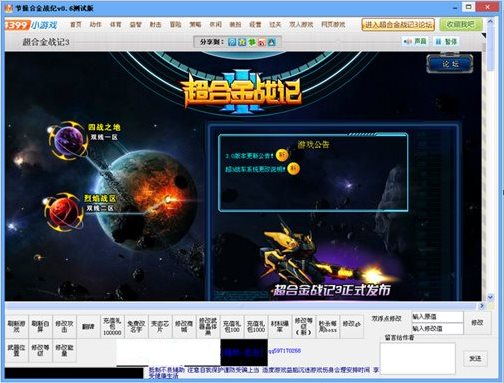Click the 免费改名字 button
This screenshot has height=383, width=504.
pyautogui.click(x=136, y=327)
